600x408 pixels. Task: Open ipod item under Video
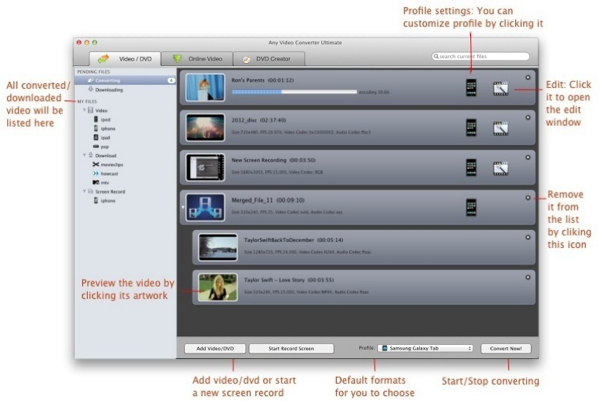coord(102,119)
